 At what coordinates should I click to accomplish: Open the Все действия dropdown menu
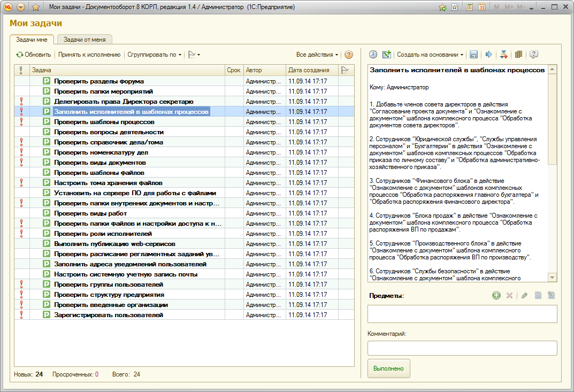pyautogui.click(x=317, y=55)
